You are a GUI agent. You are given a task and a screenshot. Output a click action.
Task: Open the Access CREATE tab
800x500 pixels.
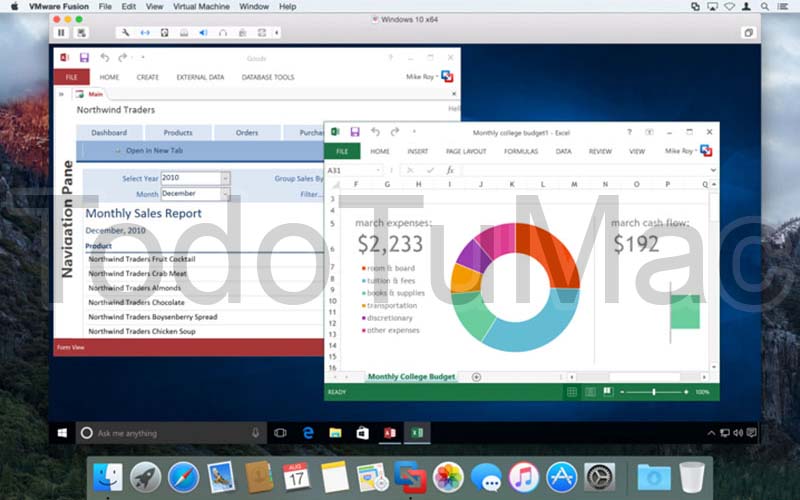coord(147,77)
